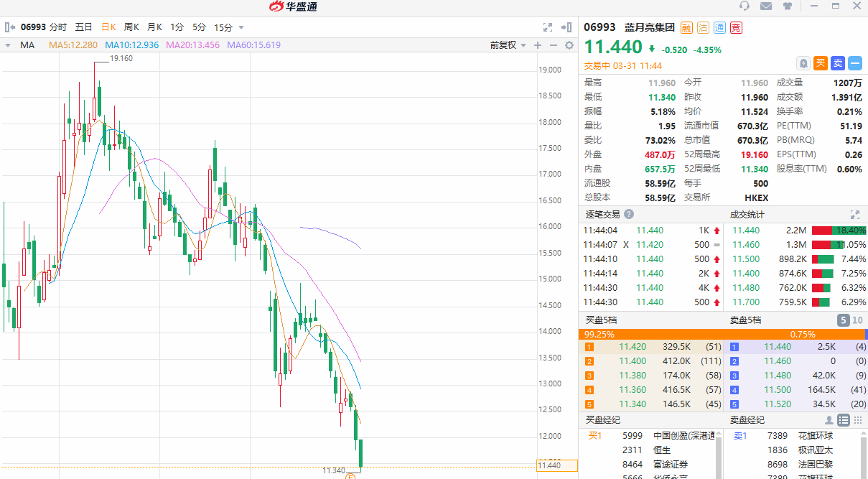Open 逐笔交易 help question icon
The height and width of the screenshot is (479, 868).
pyautogui.click(x=629, y=214)
